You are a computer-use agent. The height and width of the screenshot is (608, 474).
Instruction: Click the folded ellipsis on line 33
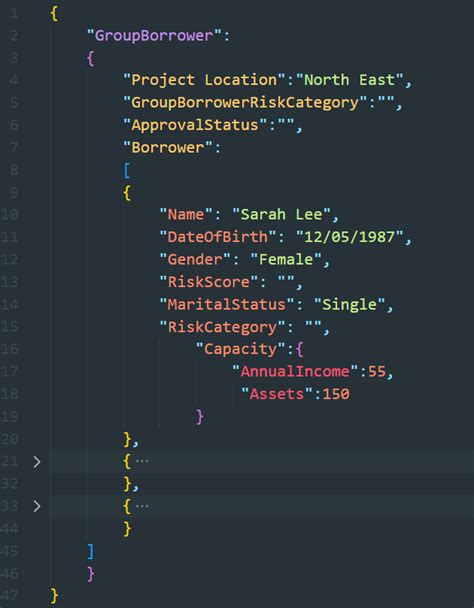point(142,506)
